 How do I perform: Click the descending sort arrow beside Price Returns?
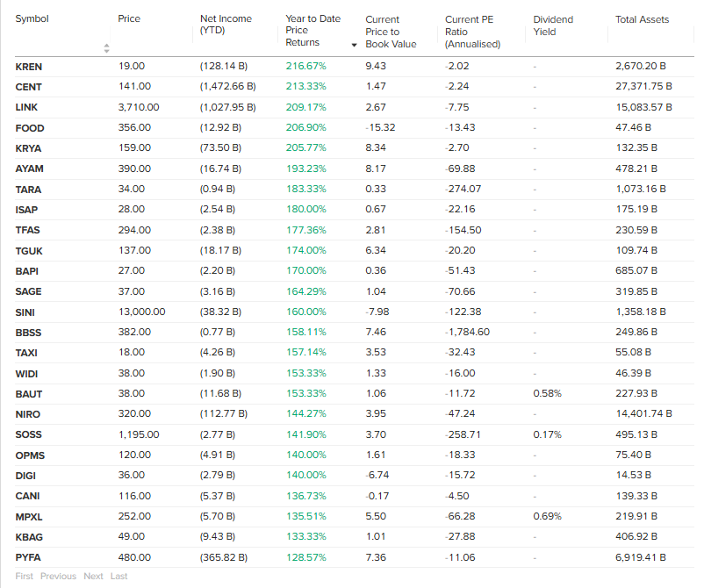click(x=355, y=45)
